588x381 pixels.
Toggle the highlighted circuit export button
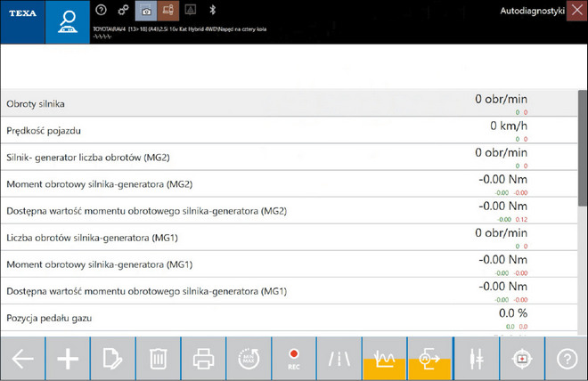pyautogui.click(x=429, y=359)
